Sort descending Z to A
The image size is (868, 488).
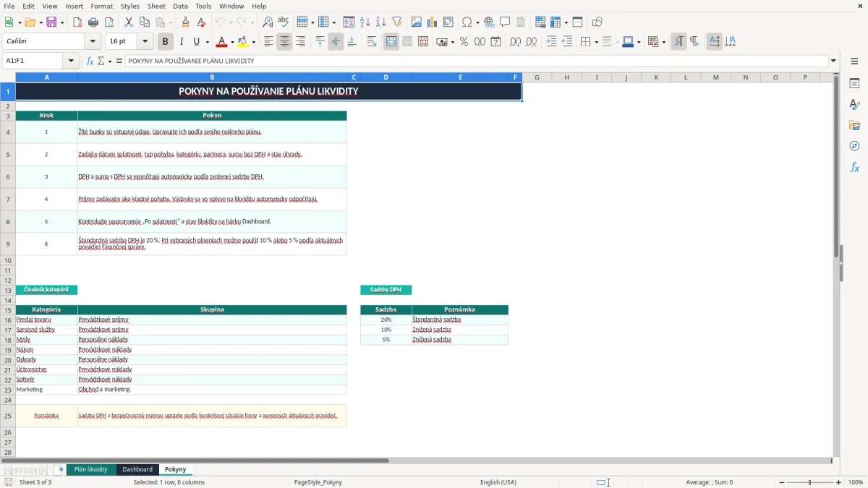(381, 22)
